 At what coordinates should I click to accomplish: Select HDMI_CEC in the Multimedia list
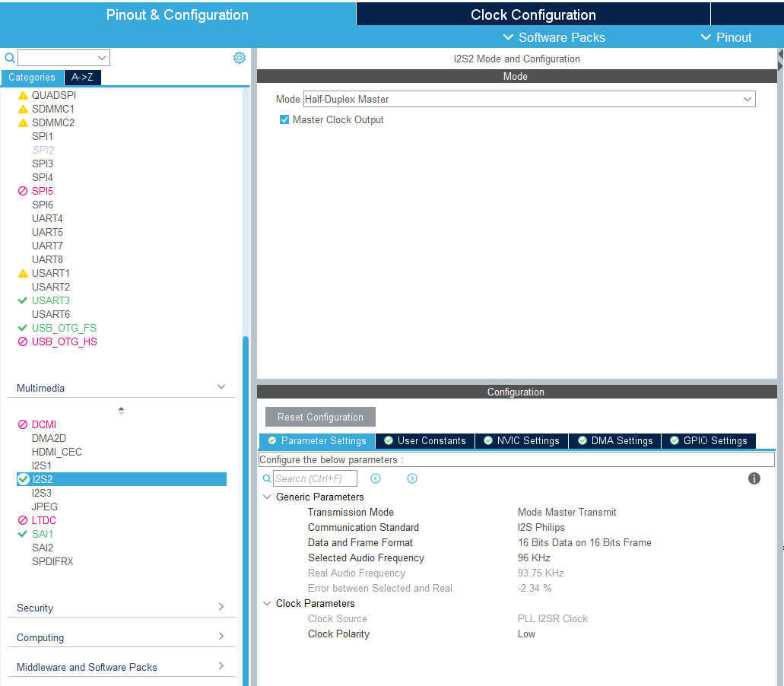point(57,452)
